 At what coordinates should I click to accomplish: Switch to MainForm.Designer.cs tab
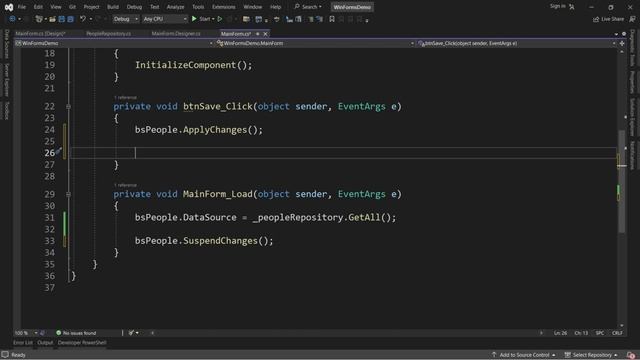(x=176, y=34)
